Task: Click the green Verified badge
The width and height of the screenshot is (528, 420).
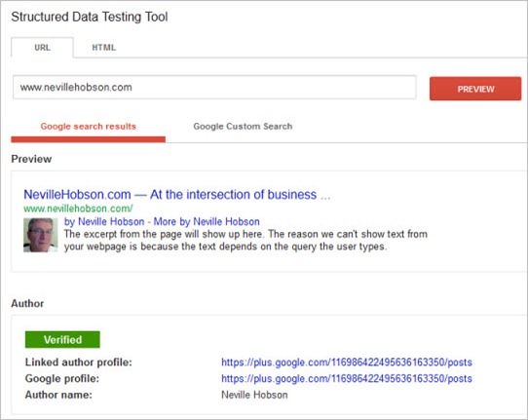Action: [62, 339]
